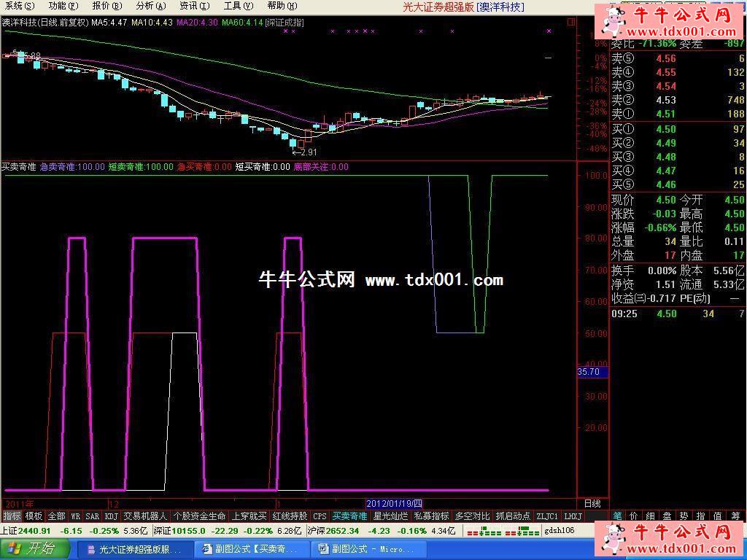Screen dimensions: 747x560
Task: Click the red-green market signal indicator in the status bar
Action: click(502, 531)
